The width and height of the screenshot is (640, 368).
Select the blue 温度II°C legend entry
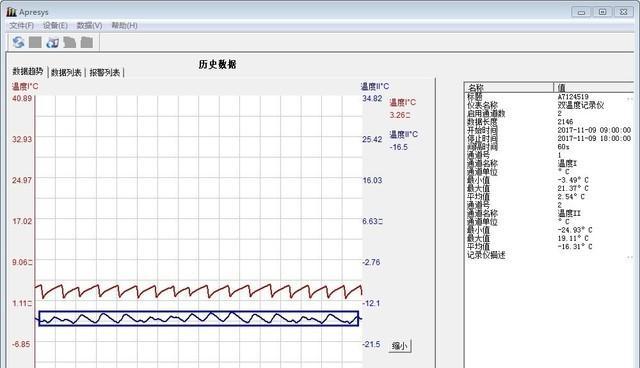tap(403, 134)
